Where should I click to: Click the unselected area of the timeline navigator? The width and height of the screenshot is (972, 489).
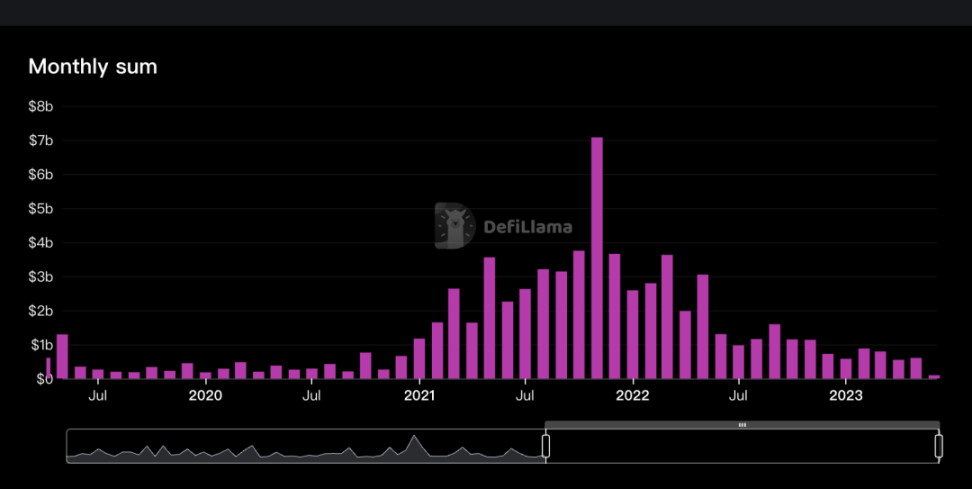coord(305,446)
